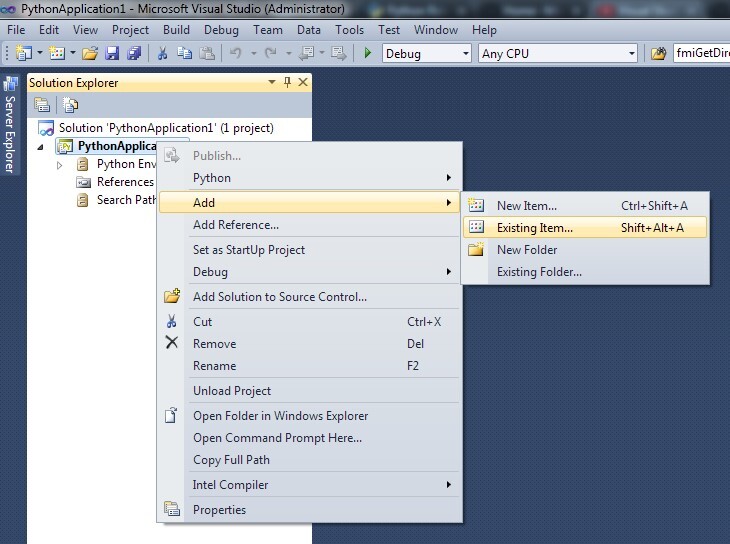
Task: Click the Add entry in the context menu
Action: click(x=310, y=203)
